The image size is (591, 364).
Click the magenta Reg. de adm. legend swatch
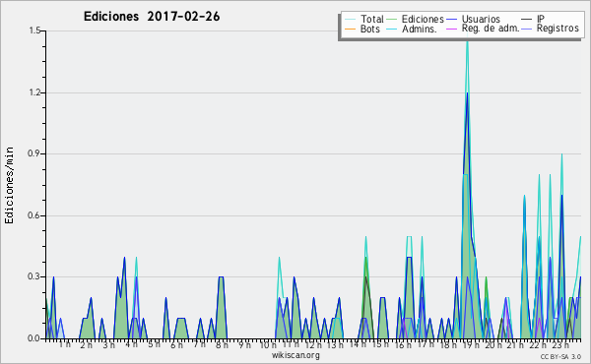[x=451, y=29]
